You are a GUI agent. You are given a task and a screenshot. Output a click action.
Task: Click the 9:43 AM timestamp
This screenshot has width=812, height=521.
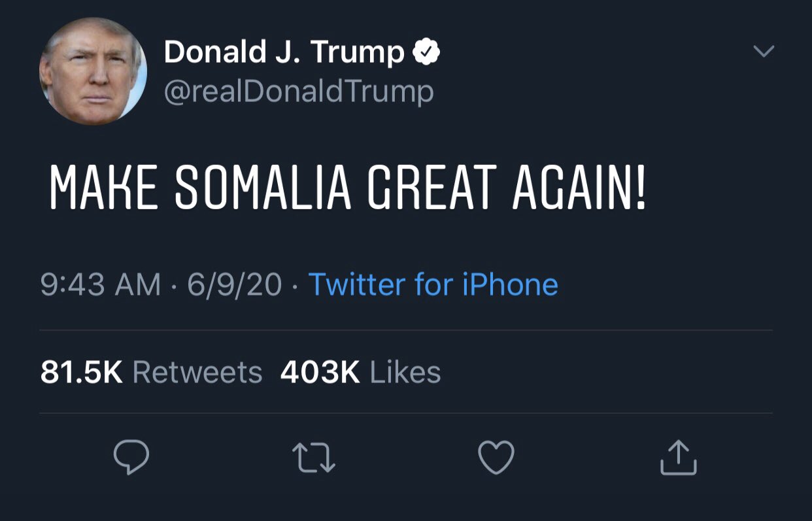[100, 284]
